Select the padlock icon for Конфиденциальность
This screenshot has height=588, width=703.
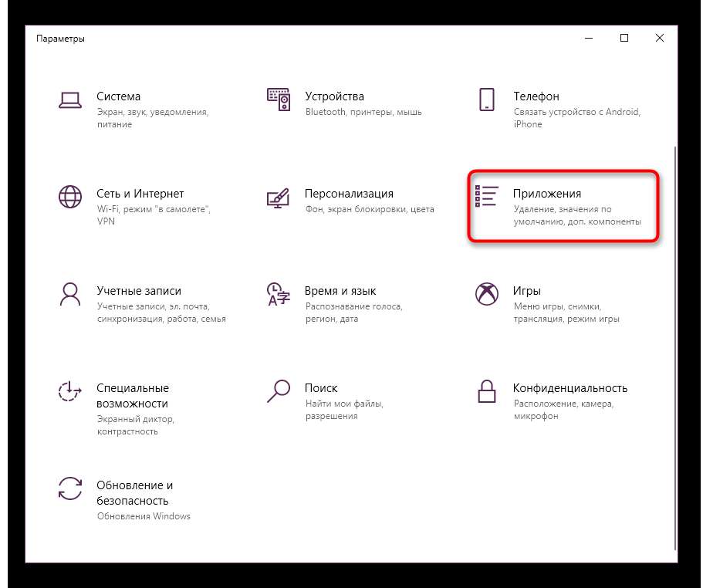click(x=486, y=391)
